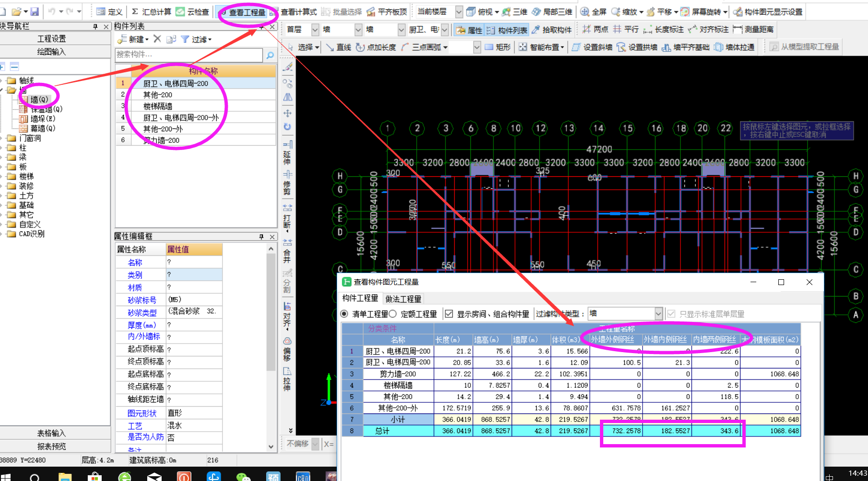The image size is (868, 481).
Task: Open 绘图输入 navigation section
Action: [52, 52]
